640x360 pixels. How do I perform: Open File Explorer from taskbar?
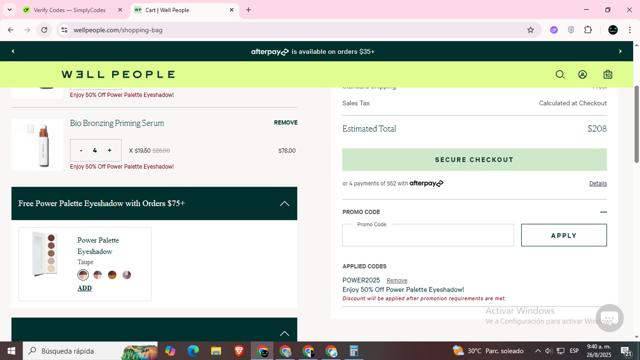(216, 351)
